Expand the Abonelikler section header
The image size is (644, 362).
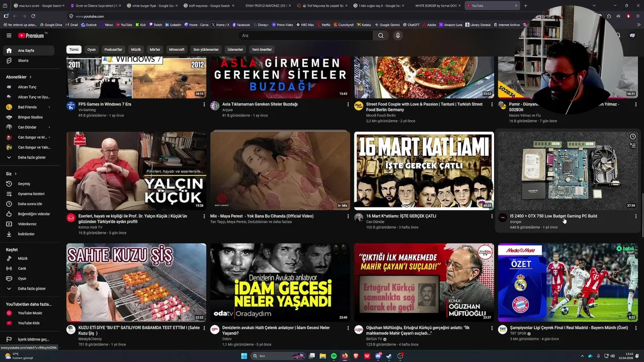point(19,77)
